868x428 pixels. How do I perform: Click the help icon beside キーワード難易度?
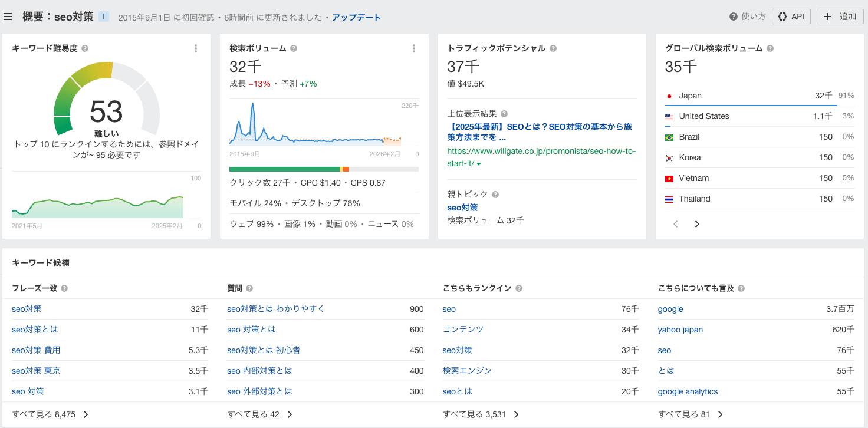[85, 48]
